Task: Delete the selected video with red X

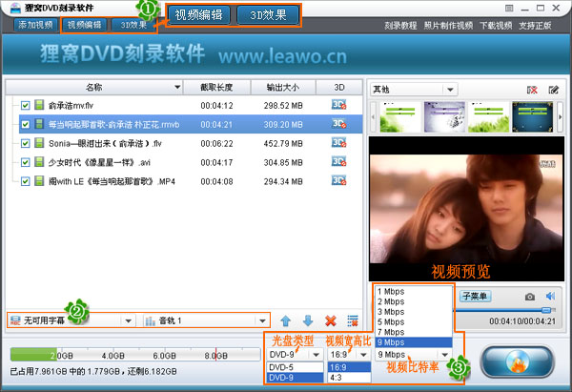Action: 331,321
